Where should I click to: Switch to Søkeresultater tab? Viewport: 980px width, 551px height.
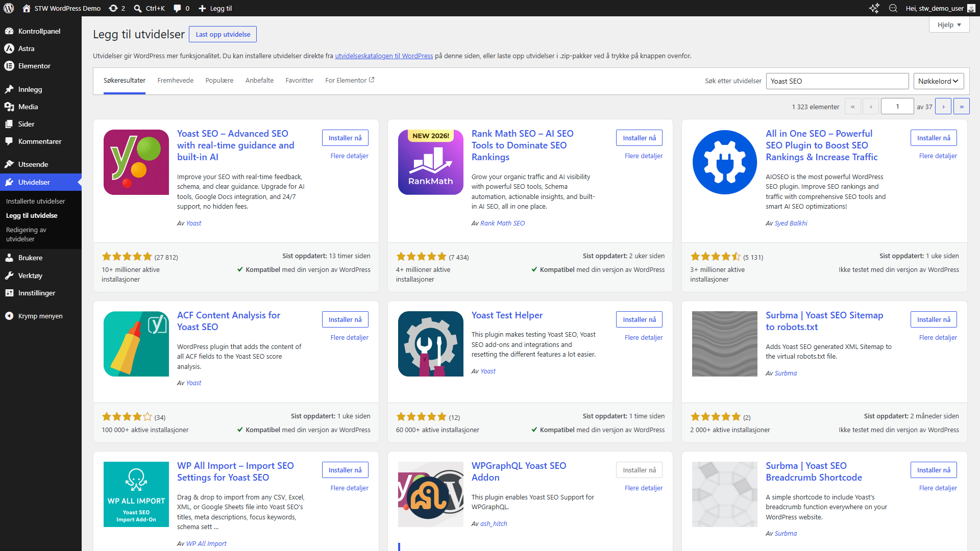pyautogui.click(x=125, y=81)
